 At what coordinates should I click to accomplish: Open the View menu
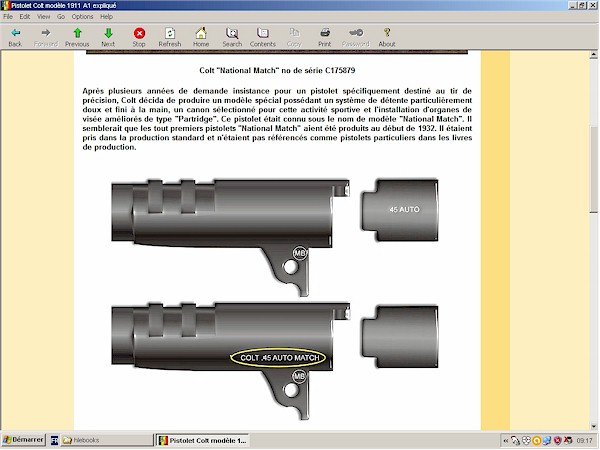[44, 16]
